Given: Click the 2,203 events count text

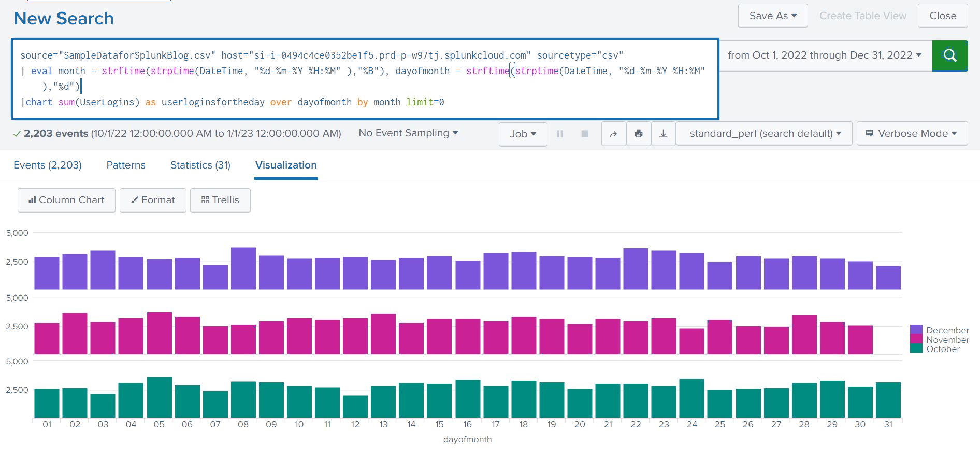Looking at the screenshot, I should coord(56,133).
